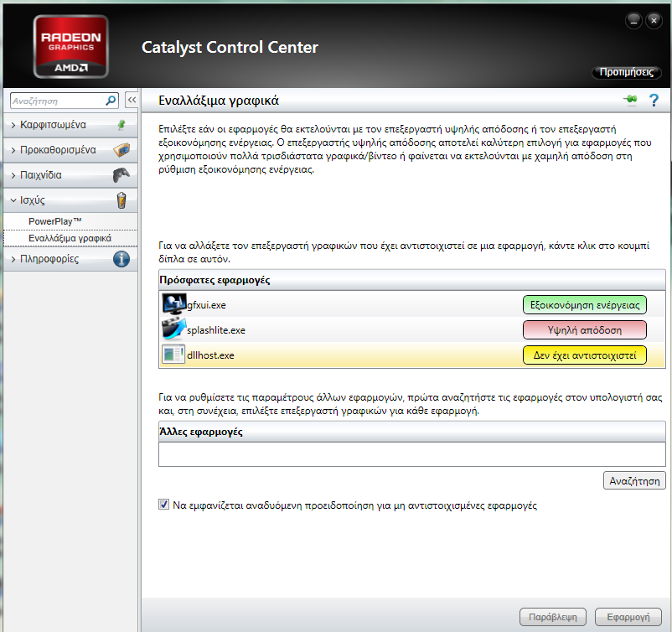The image size is (672, 632).
Task: Collapse the sidebar with the double-arrow button
Action: coord(132,101)
